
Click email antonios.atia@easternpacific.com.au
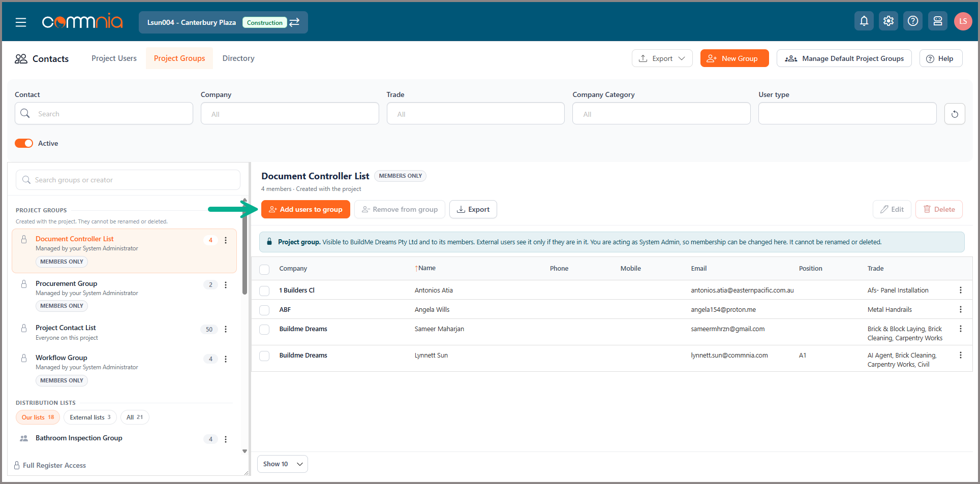(x=742, y=291)
